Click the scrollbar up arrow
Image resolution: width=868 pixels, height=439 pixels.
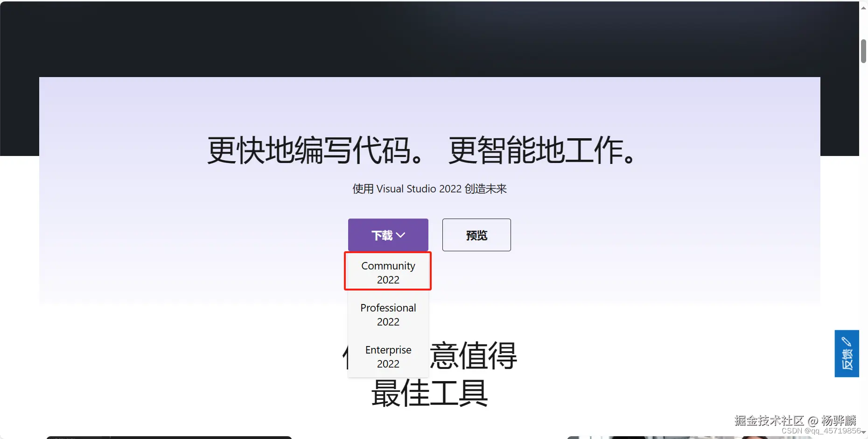[863, 7]
